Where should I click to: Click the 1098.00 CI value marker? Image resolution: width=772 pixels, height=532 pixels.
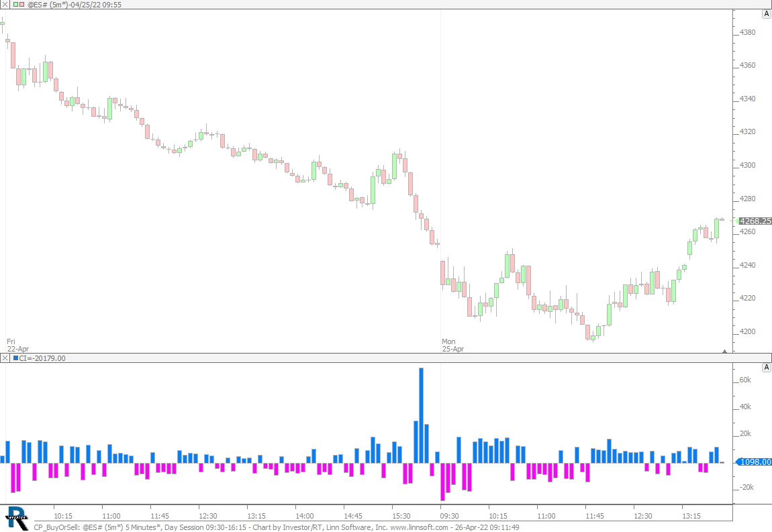click(755, 462)
